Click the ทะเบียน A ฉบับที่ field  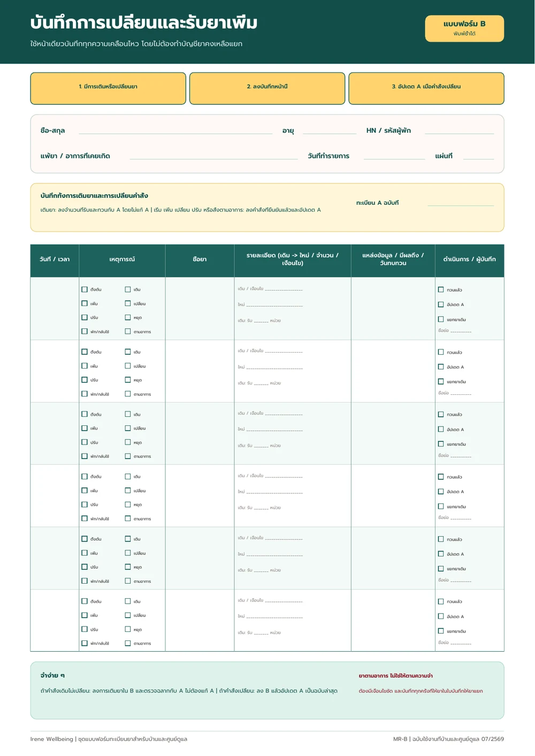(x=461, y=202)
